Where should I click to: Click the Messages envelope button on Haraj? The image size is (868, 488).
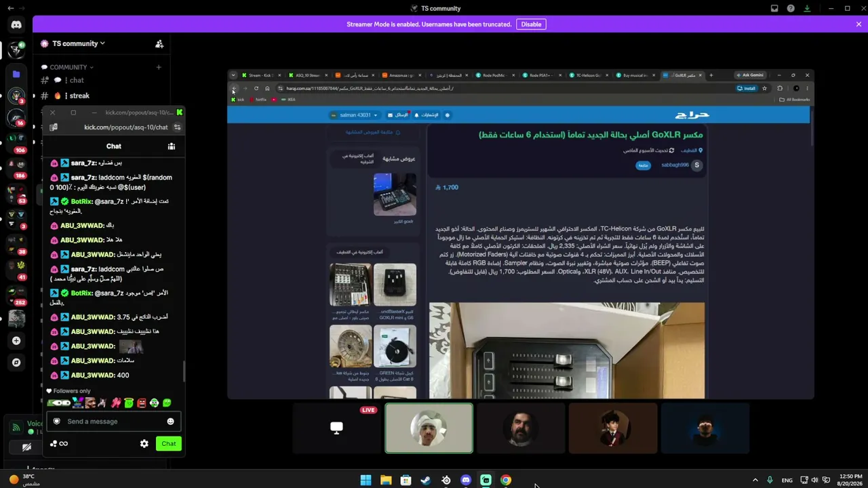click(396, 115)
